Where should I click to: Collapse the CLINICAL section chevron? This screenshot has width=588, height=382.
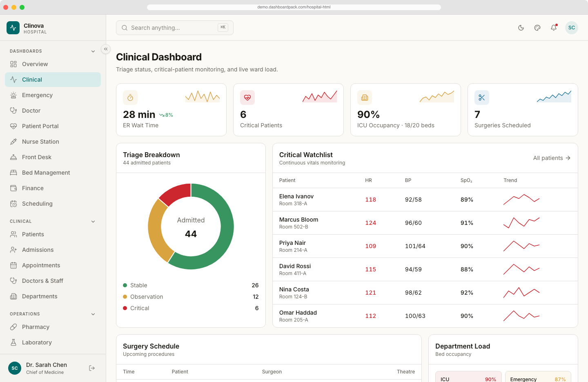click(93, 222)
